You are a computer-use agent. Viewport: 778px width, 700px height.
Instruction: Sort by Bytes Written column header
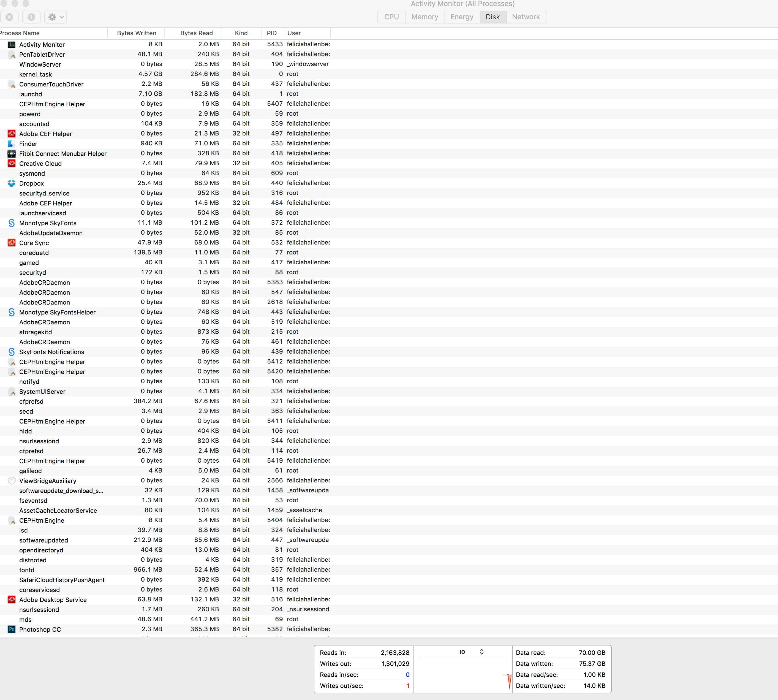point(137,33)
